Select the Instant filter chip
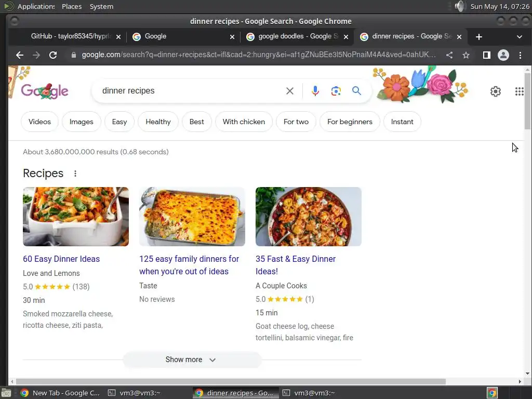532x399 pixels. tap(402, 122)
